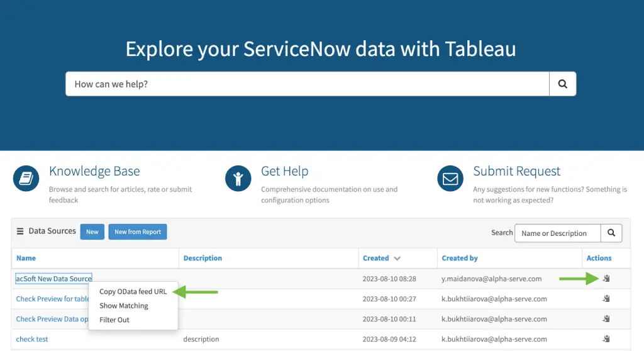
Task: Click the New data source button
Action: point(92,232)
